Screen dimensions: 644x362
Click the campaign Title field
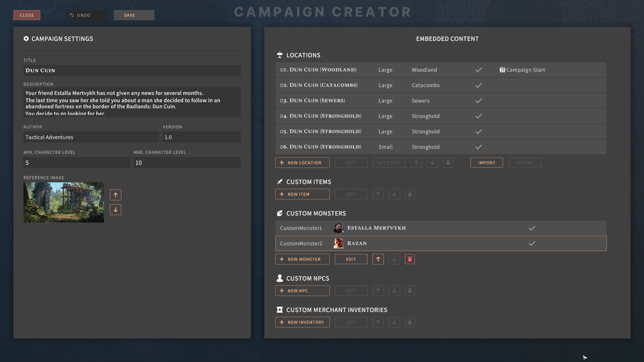point(132,70)
